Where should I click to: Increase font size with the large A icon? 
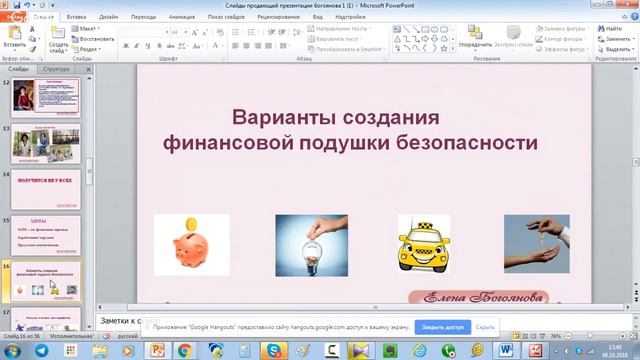coord(194,32)
